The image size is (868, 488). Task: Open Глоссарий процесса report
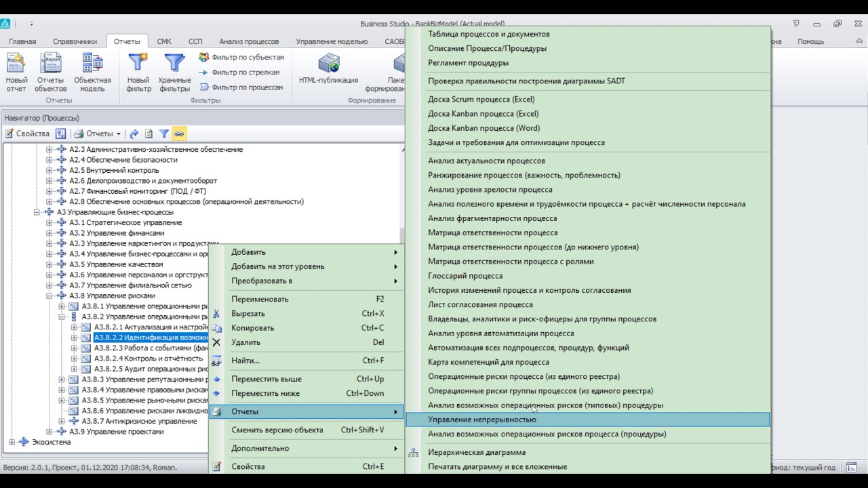[x=588, y=276]
